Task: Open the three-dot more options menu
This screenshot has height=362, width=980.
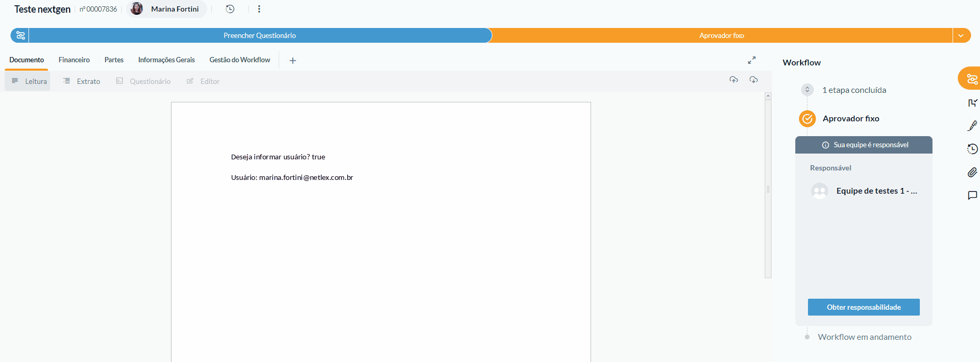Action: click(259, 9)
